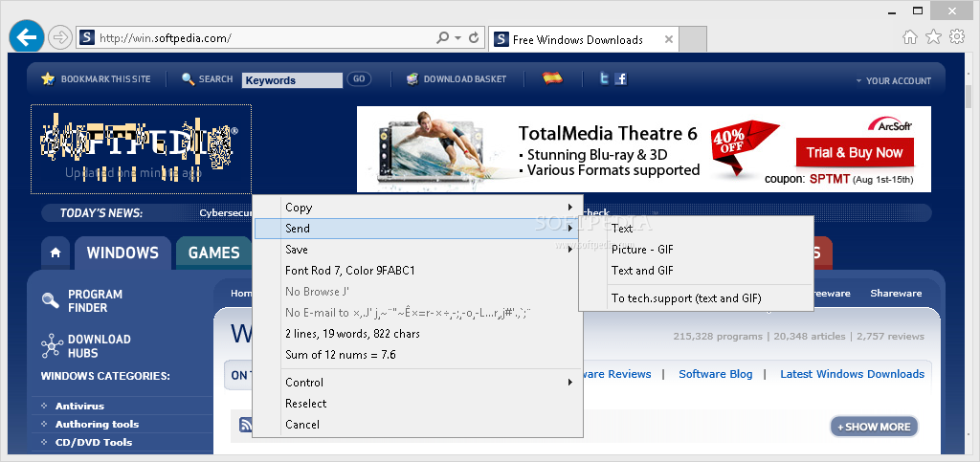Switch to the WINDOWS site tab

coord(122,253)
